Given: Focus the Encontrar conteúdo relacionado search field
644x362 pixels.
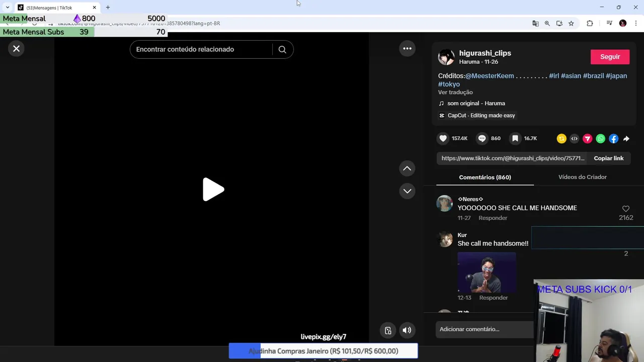Looking at the screenshot, I should pos(201,49).
